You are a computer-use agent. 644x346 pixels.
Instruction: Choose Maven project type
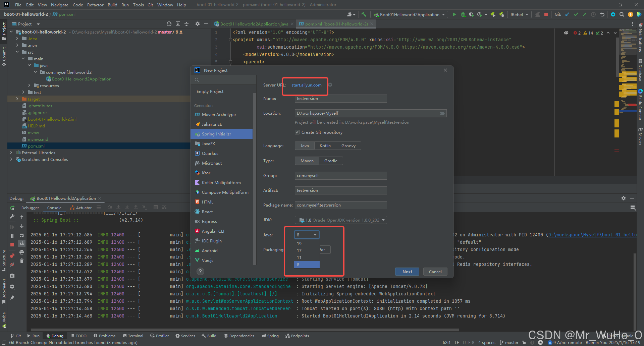pyautogui.click(x=307, y=161)
